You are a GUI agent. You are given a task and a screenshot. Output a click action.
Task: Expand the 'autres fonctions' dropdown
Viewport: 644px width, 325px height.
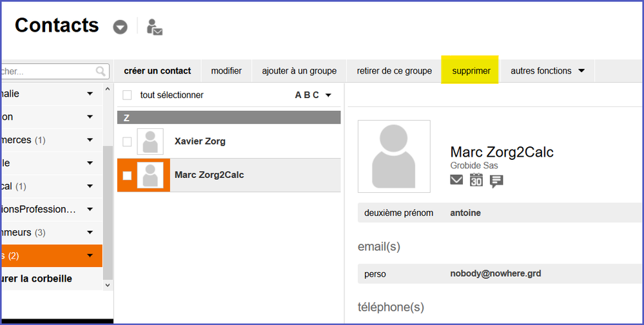pyautogui.click(x=548, y=71)
